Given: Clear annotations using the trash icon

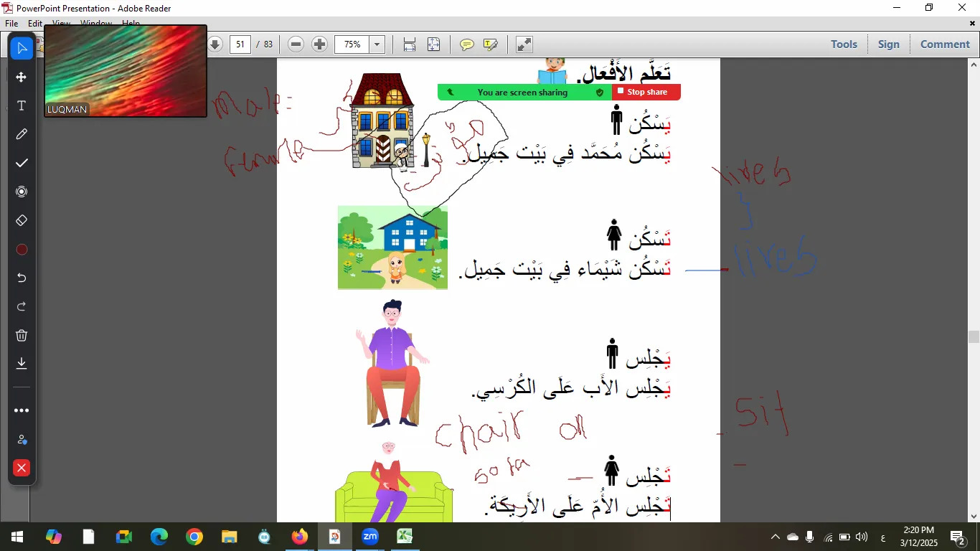Looking at the screenshot, I should point(22,335).
